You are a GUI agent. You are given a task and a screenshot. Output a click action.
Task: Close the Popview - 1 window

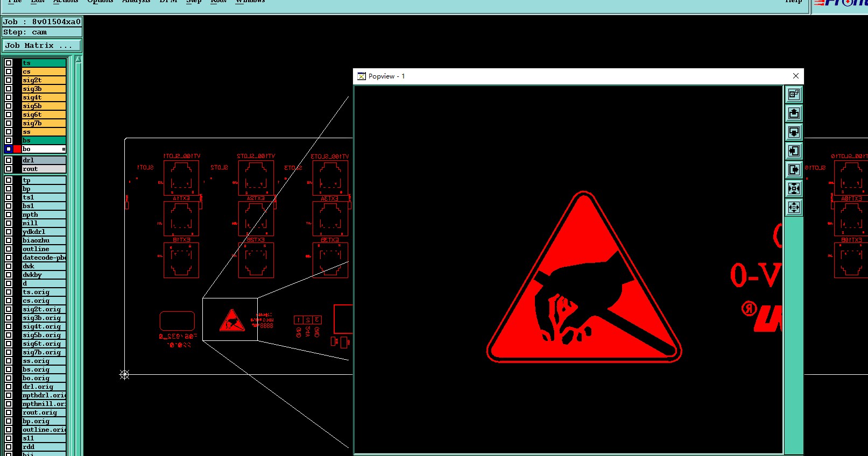(796, 76)
